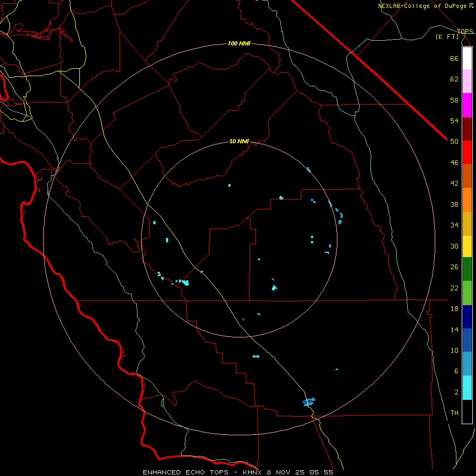Click the 14 value on the legend scale

[454, 329]
